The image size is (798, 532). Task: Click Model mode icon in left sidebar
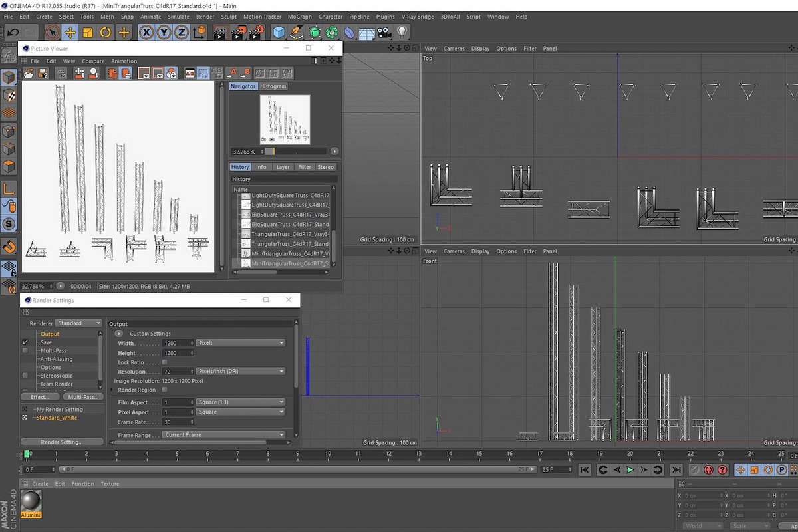pos(9,78)
